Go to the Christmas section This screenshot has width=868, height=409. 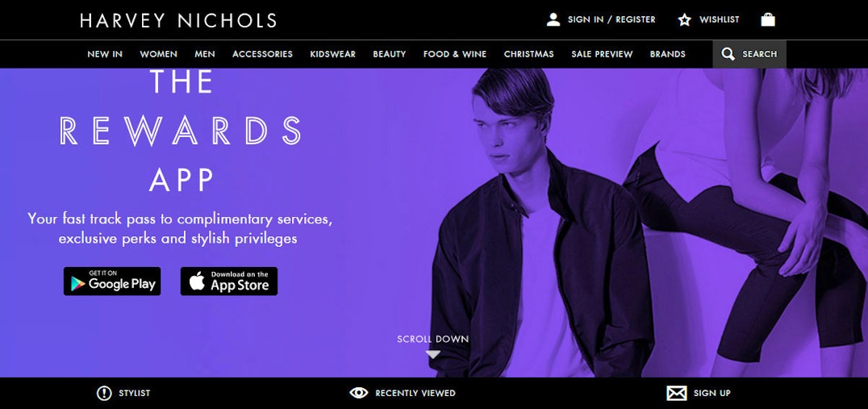[528, 54]
